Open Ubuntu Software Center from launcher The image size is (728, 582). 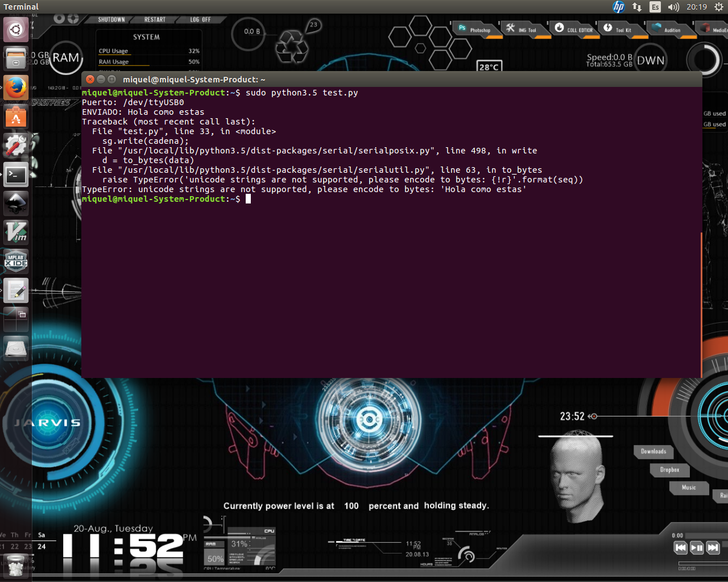(16, 117)
